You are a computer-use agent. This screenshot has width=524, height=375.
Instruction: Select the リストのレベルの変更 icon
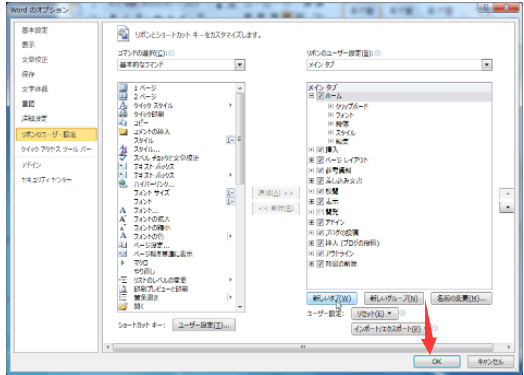(x=123, y=280)
